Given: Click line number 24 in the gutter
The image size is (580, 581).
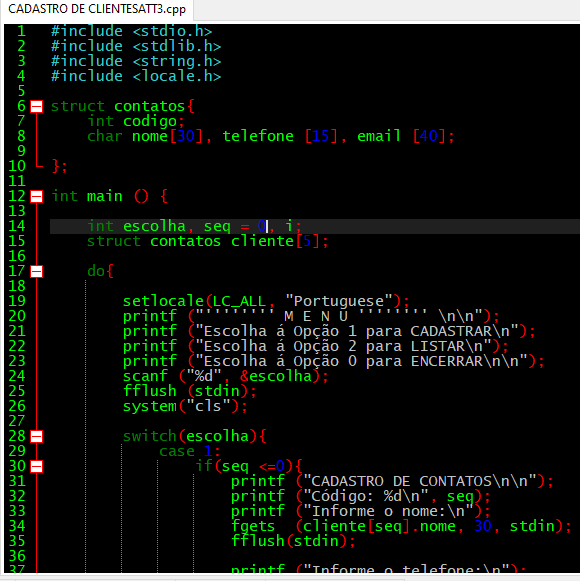Looking at the screenshot, I should pos(17,376).
